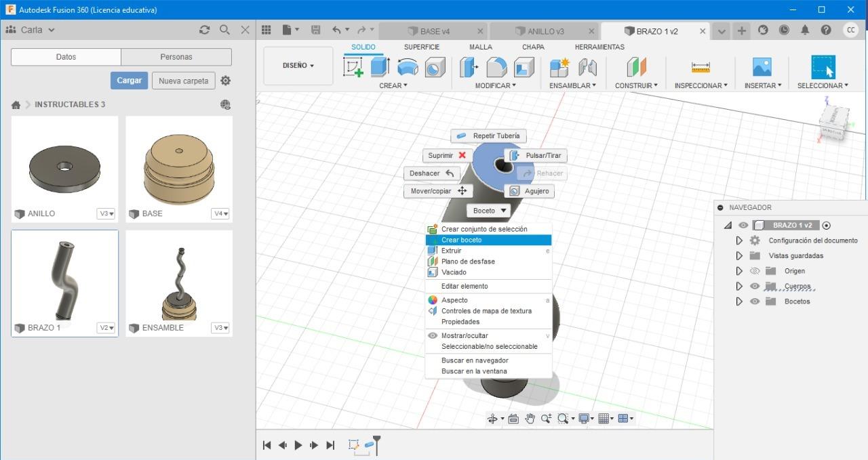This screenshot has height=460, width=868.
Task: Expand Configuración del documento node
Action: pyautogui.click(x=739, y=241)
